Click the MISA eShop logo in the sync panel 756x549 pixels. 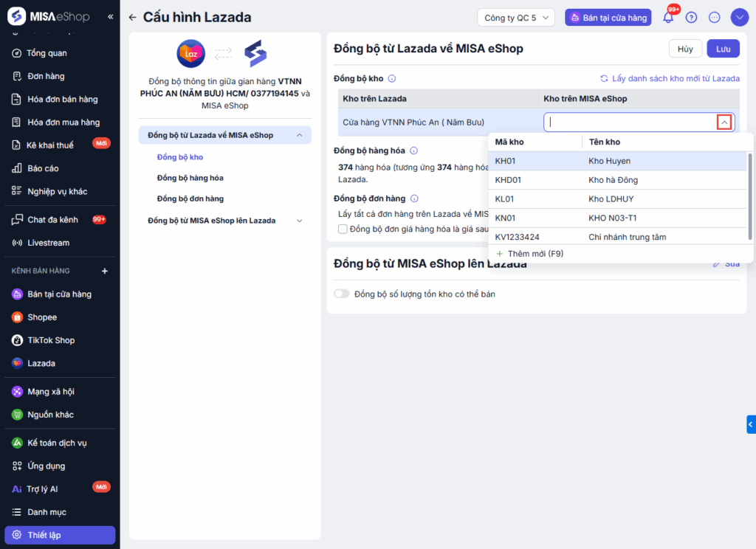pyautogui.click(x=255, y=54)
